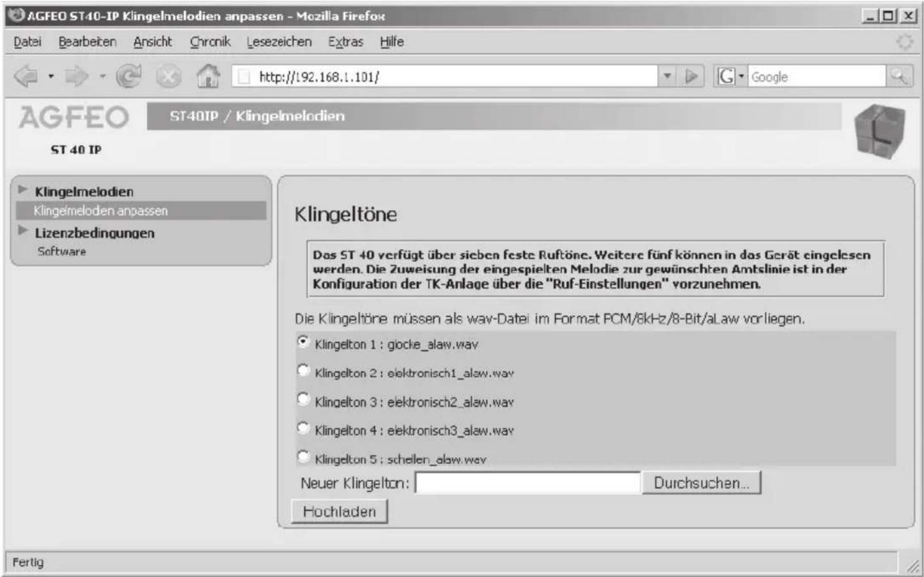924x577 pixels.
Task: Click the activity throbber icon
Action: coord(904,42)
